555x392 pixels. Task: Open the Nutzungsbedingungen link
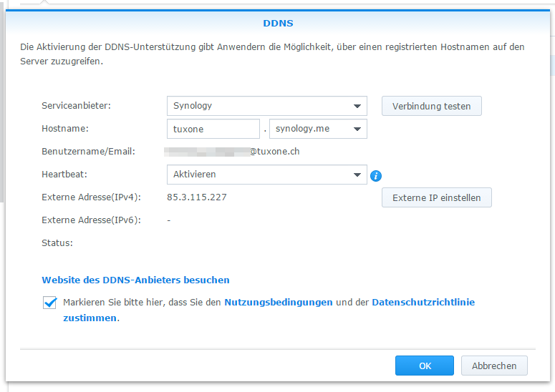[278, 303]
